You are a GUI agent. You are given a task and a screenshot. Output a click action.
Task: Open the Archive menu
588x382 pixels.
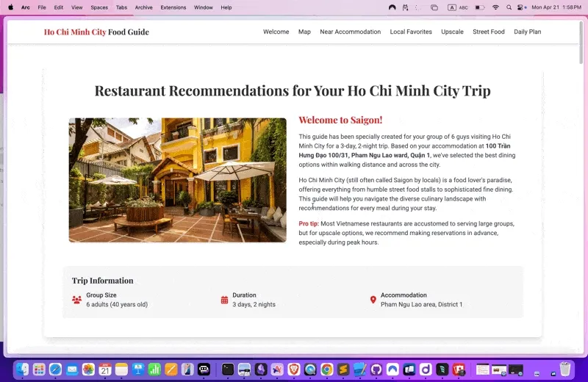[143, 7]
